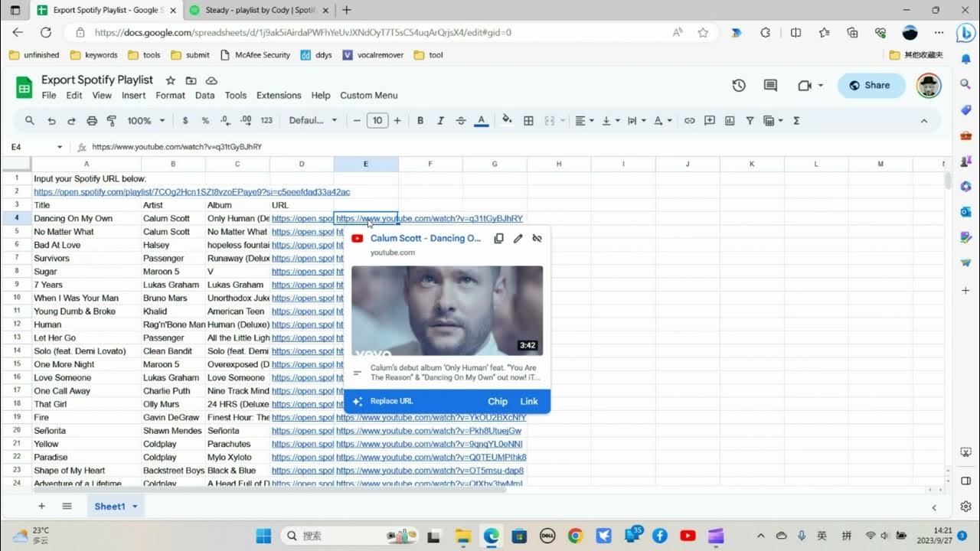Click the Insert link toolbar icon
This screenshot has width=980, height=551.
coord(689,121)
